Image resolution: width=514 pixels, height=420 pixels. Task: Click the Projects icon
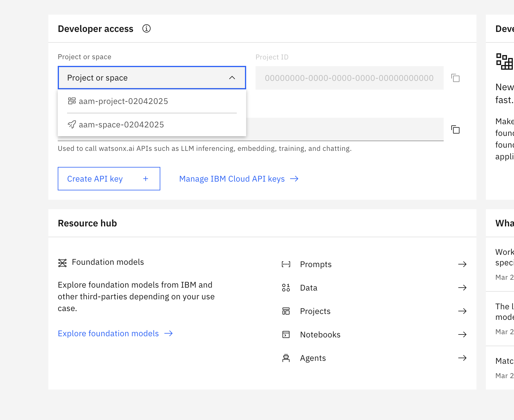click(x=286, y=311)
